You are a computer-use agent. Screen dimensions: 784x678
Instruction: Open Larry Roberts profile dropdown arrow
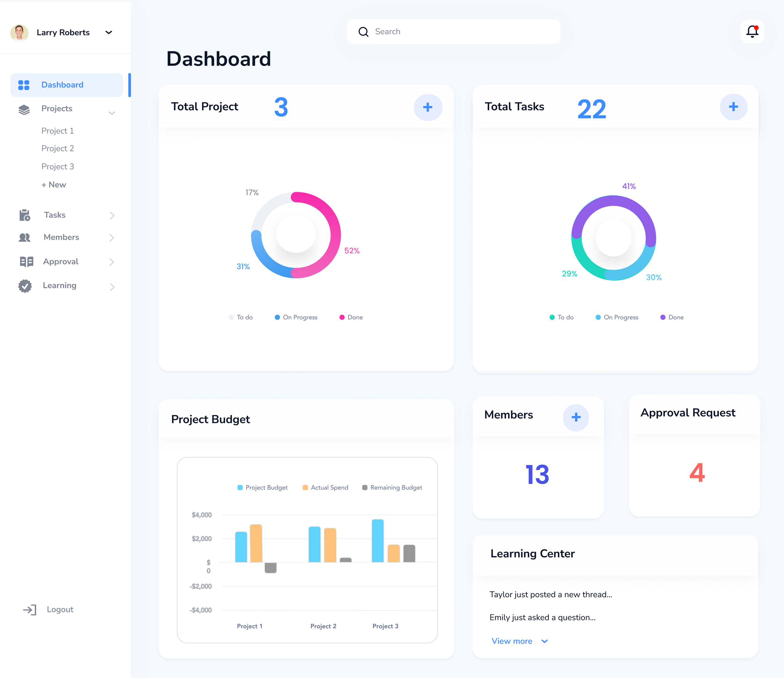109,33
